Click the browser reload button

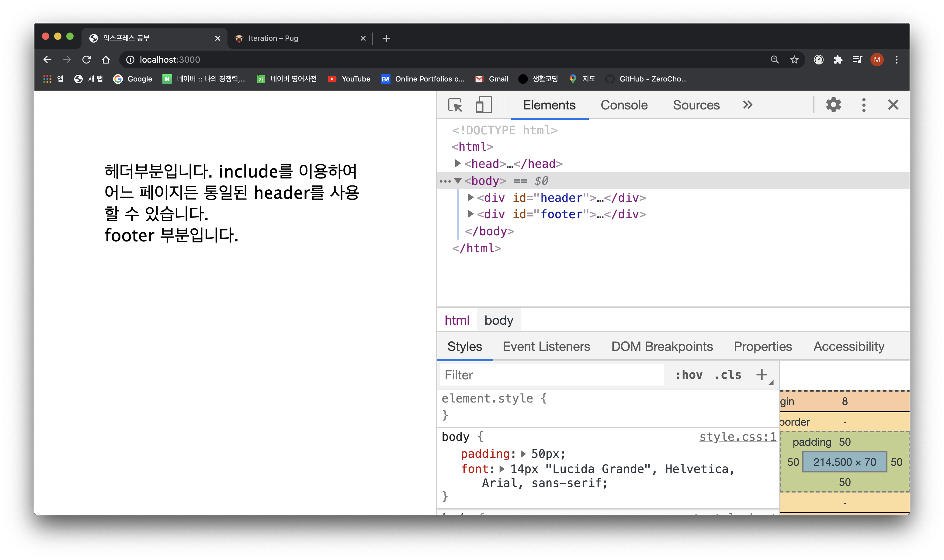point(86,60)
